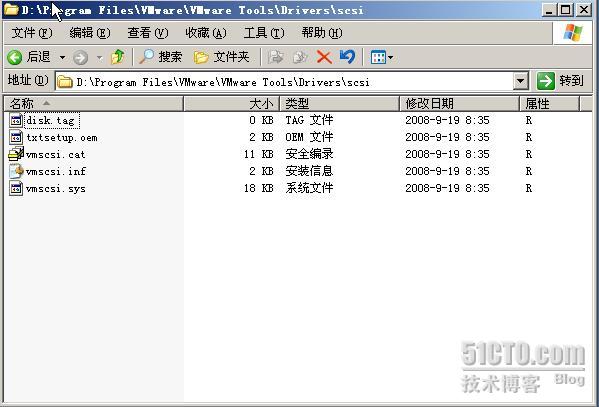Click the txtsetup.oem file name
Screen dimensions: 599x407
[62, 138]
